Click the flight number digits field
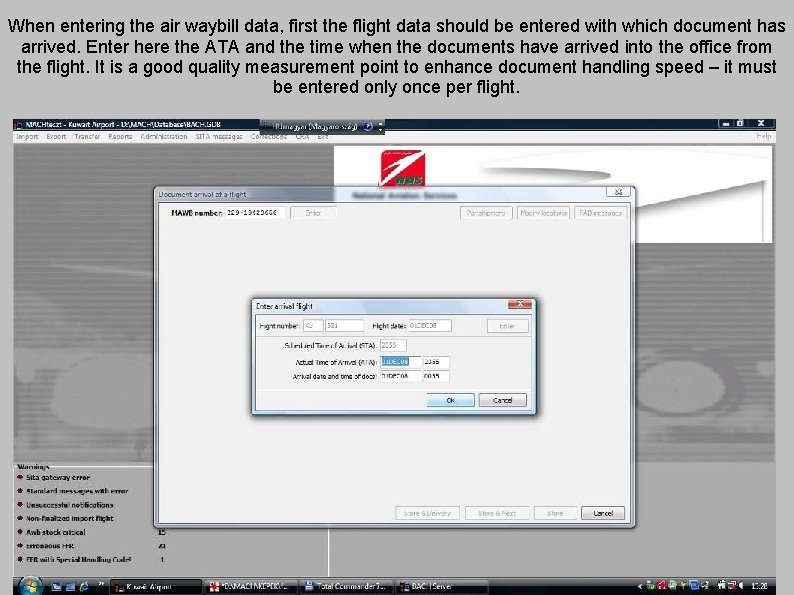The image size is (794, 595). coord(344,326)
